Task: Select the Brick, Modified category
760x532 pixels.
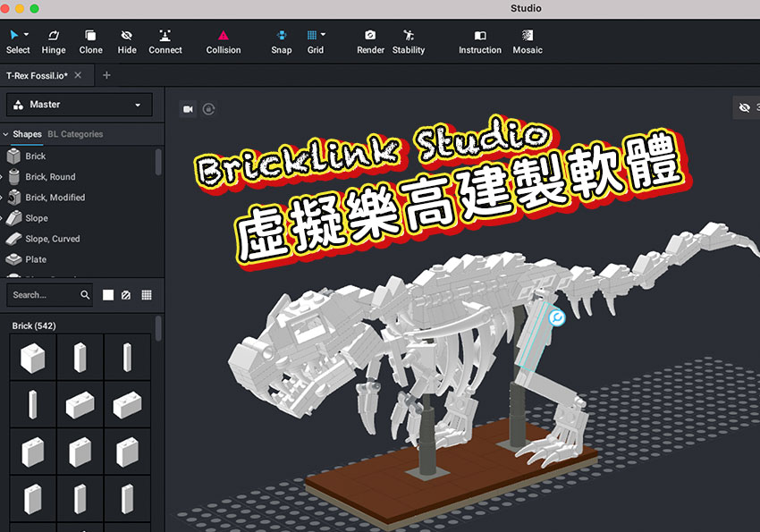Action: (55, 198)
